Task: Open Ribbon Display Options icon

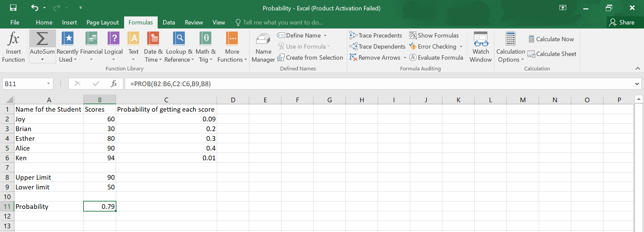Action: [x=563, y=8]
